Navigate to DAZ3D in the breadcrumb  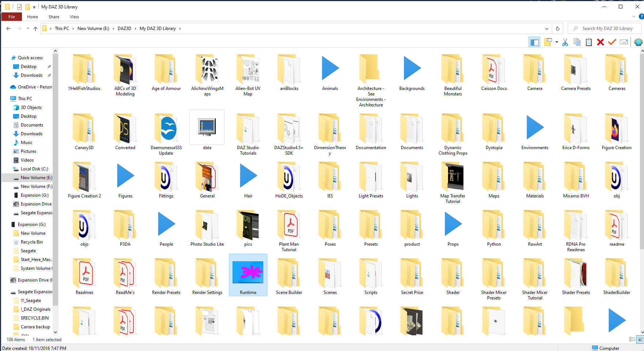124,29
